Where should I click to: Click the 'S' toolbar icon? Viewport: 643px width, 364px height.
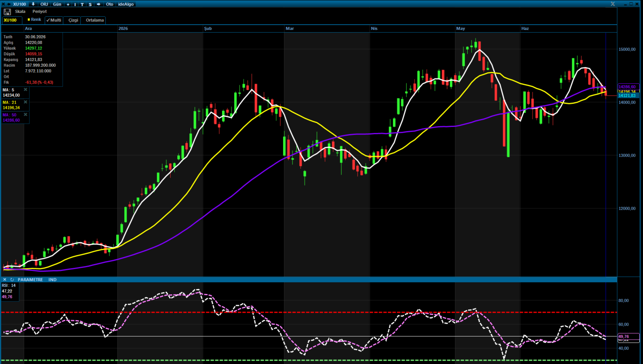pos(90,4)
